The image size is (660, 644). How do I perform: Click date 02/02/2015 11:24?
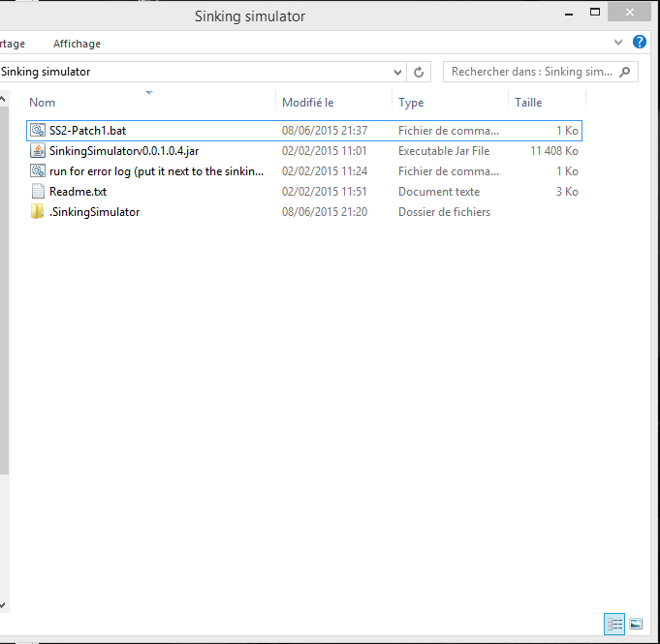(325, 171)
